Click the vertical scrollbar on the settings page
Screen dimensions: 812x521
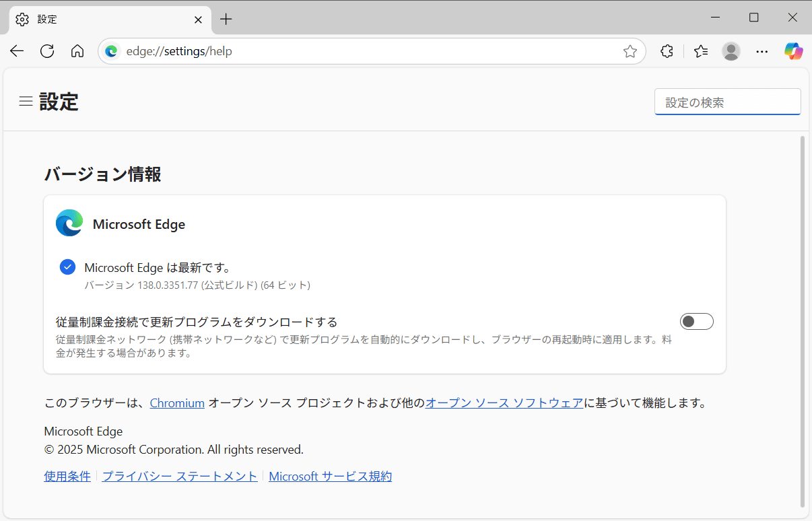(x=802, y=321)
